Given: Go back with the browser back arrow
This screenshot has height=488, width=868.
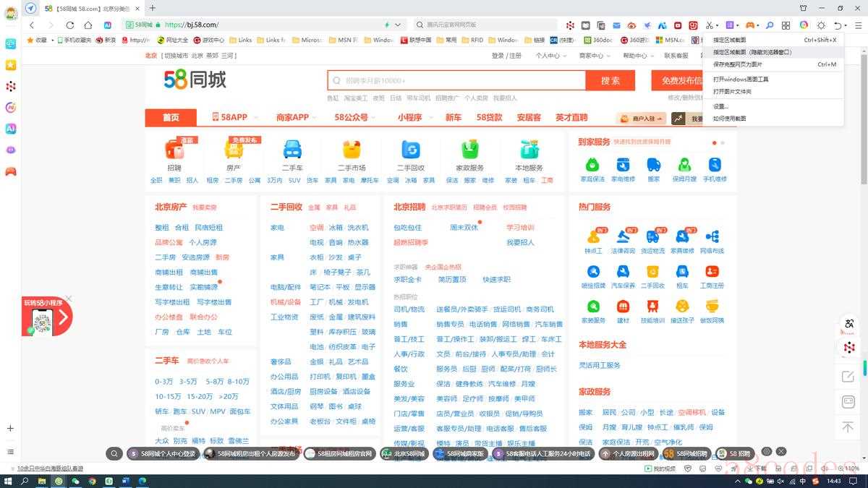Looking at the screenshot, I should (x=32, y=25).
